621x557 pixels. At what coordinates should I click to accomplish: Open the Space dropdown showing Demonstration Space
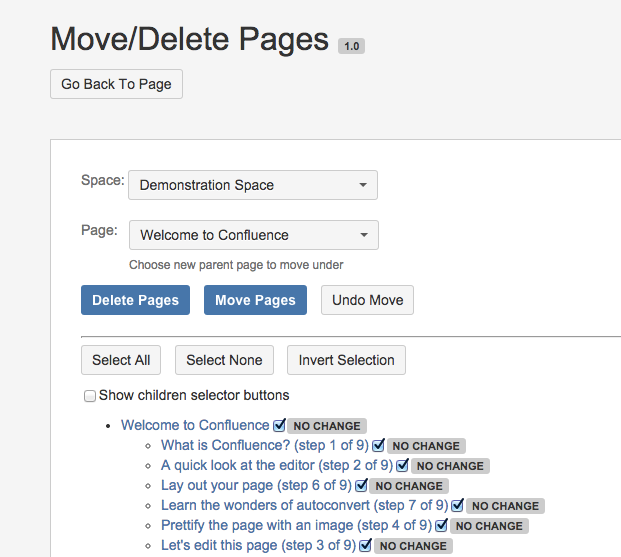(253, 185)
